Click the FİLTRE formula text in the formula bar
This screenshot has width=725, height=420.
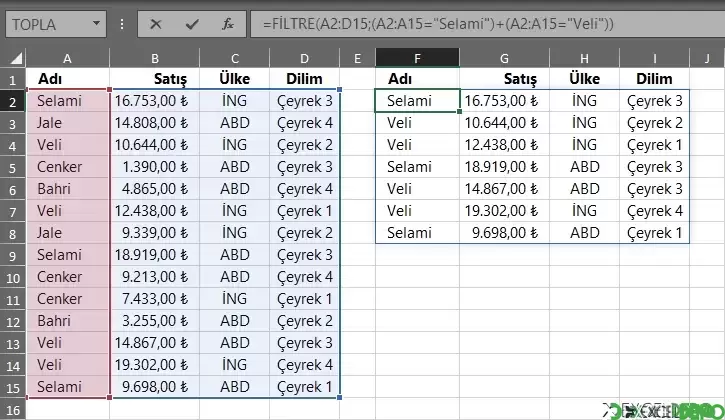point(438,24)
